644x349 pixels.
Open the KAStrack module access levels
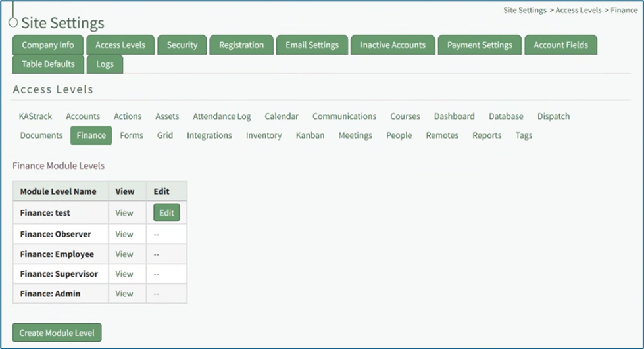[x=36, y=116]
